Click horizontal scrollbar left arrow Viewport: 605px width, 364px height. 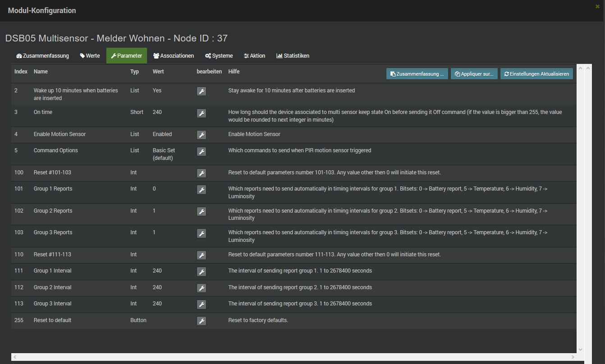tap(15, 357)
